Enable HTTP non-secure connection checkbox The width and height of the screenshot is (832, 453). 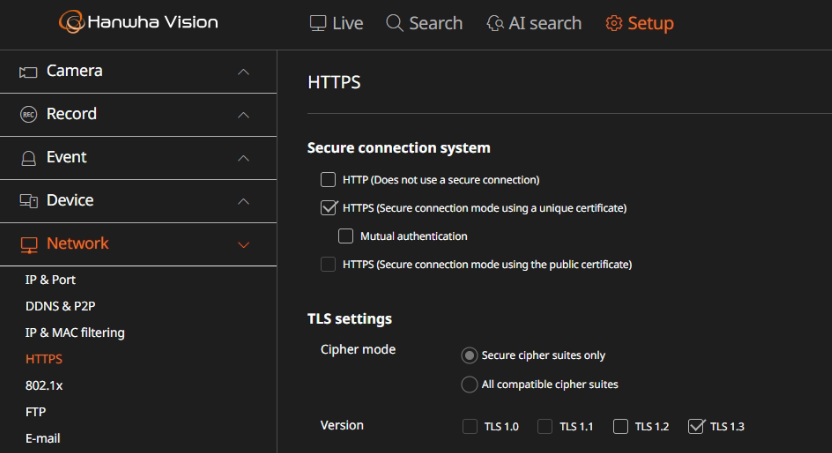[x=328, y=180]
